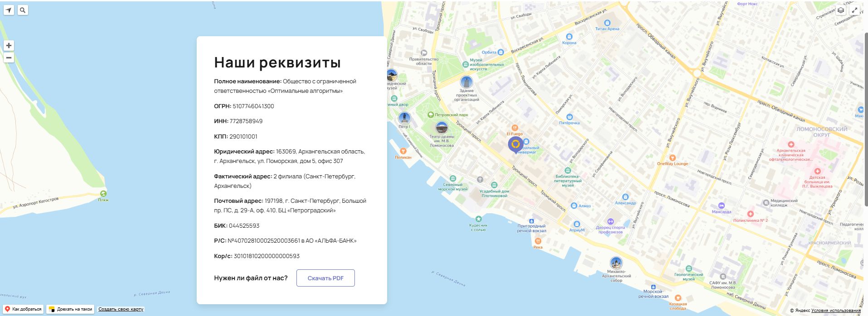The image size is (868, 316).
Task: Click the Как добраться button
Action: pos(23,309)
